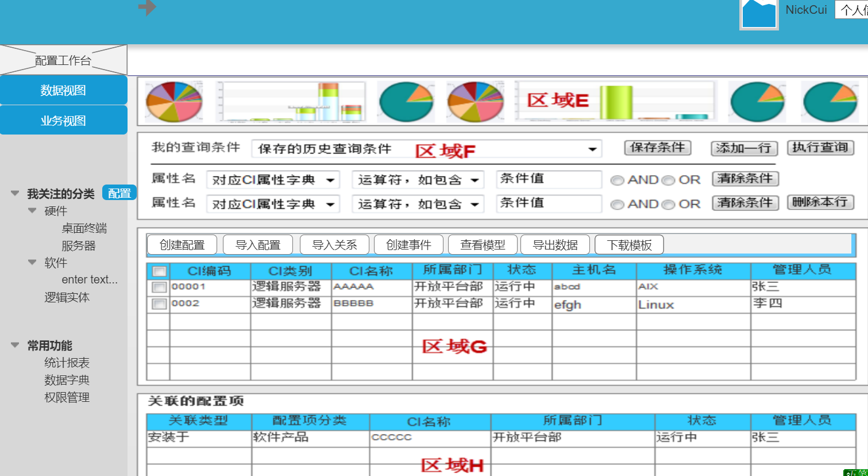
Task: Click 清除条件 in the first row
Action: (x=745, y=179)
